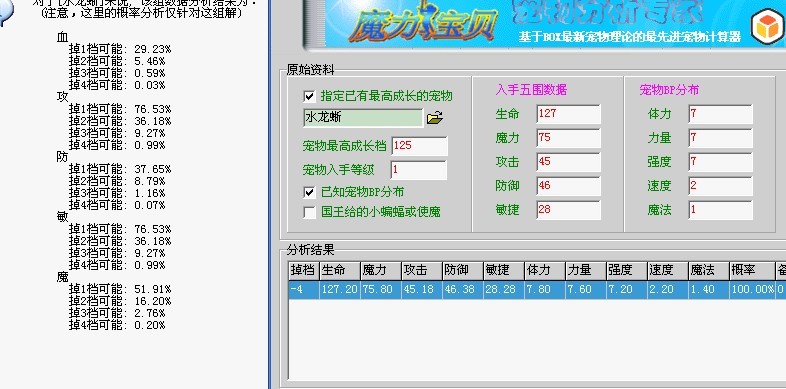Click the 生命 input showing 127
Screen dimensions: 786x389
coord(568,114)
